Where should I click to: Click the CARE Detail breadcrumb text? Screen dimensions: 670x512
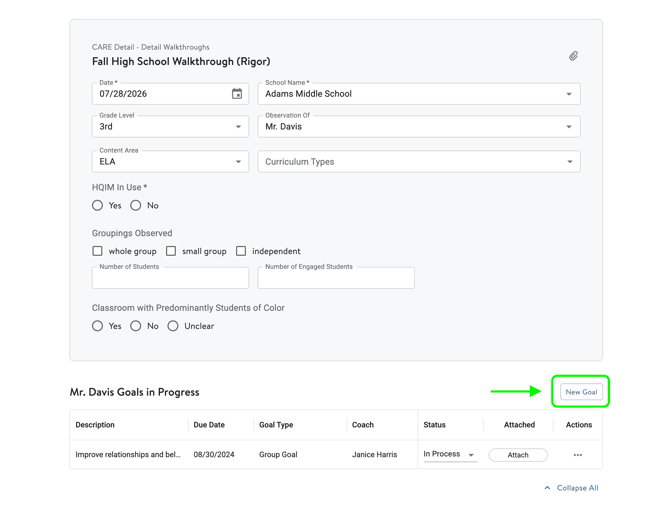point(150,47)
